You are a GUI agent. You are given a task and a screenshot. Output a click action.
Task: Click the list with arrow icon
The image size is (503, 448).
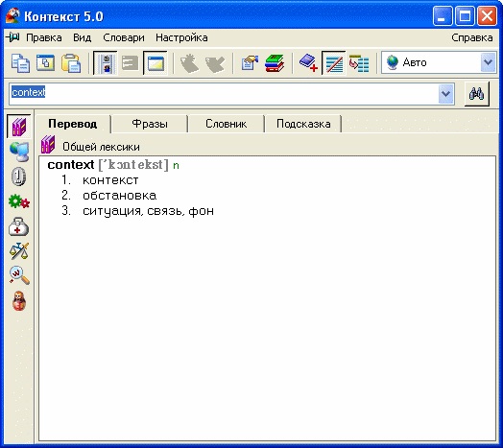point(359,63)
